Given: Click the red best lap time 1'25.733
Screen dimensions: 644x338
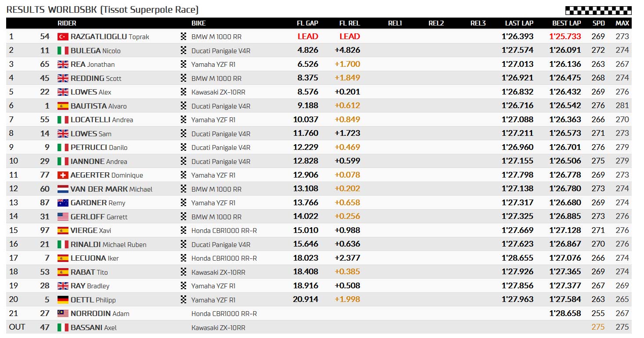Looking at the screenshot, I should (565, 36).
